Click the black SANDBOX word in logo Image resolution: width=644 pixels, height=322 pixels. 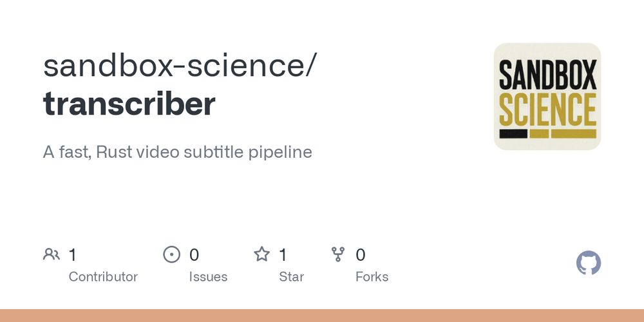click(547, 74)
